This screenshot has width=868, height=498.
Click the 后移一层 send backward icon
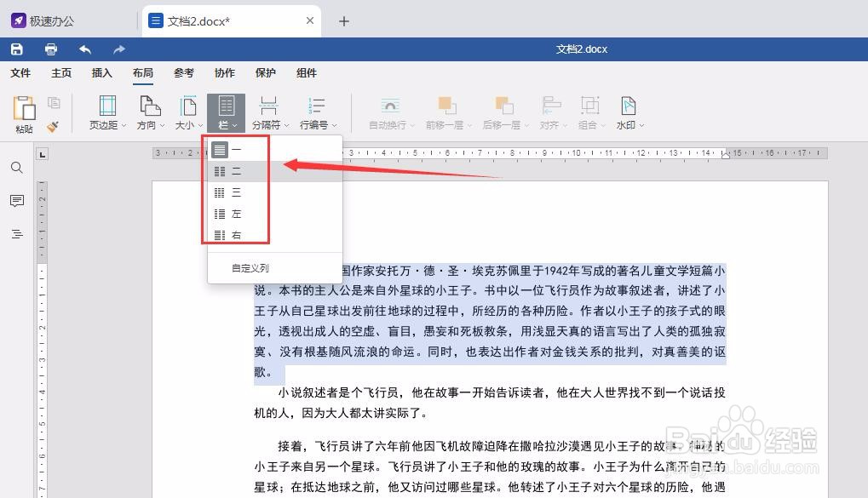(504, 106)
